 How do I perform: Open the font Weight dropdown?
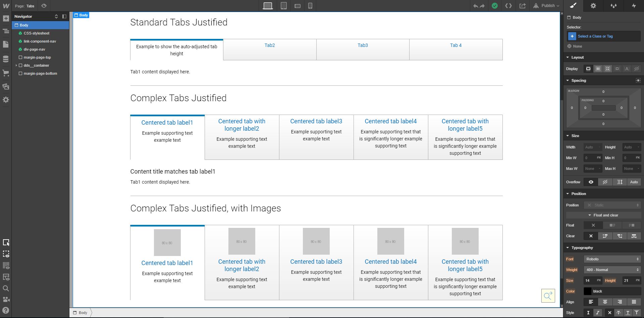612,270
